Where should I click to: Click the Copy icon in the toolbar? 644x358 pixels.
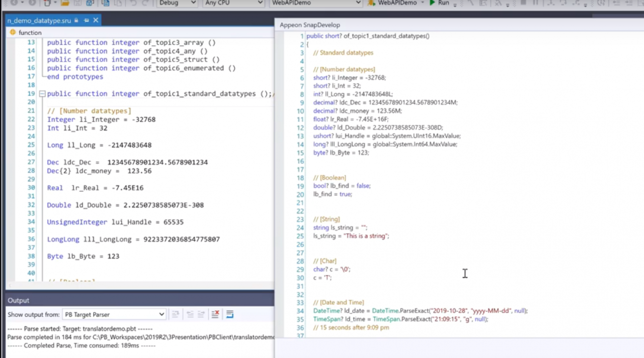click(106, 3)
